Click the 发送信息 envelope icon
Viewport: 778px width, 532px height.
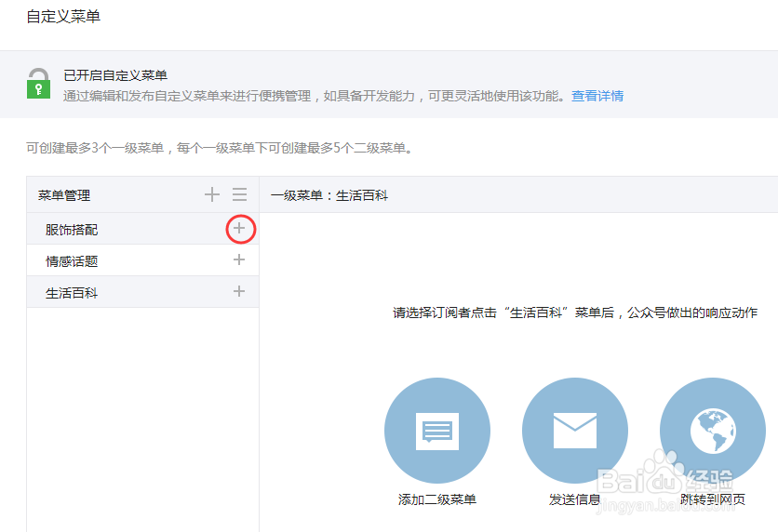(575, 431)
